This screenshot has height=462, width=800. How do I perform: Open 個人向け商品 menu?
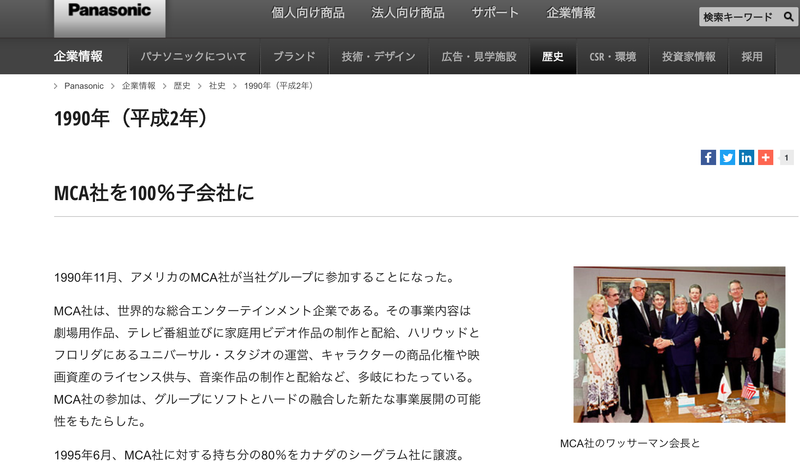click(x=308, y=13)
